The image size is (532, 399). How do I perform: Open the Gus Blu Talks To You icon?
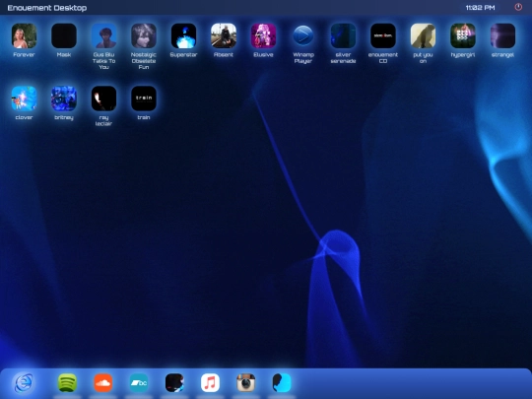[103, 35]
